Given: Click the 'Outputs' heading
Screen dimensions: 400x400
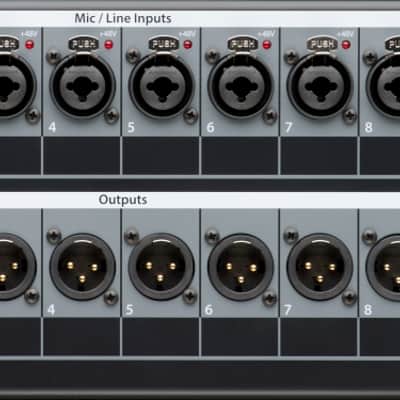Looking at the screenshot, I should 123,200.
